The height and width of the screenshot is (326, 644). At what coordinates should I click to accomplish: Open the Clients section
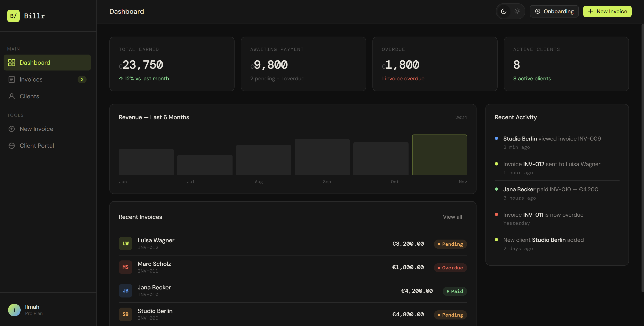[x=47, y=96]
